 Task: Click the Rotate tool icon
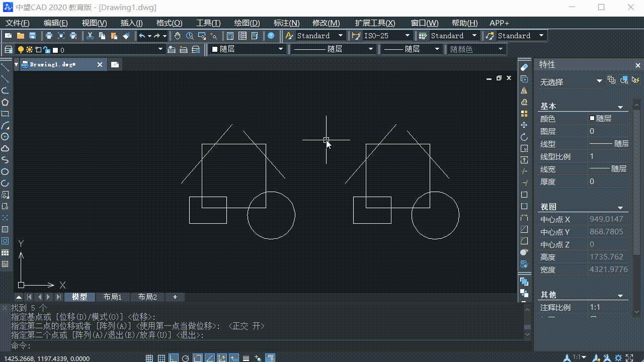[x=524, y=137]
